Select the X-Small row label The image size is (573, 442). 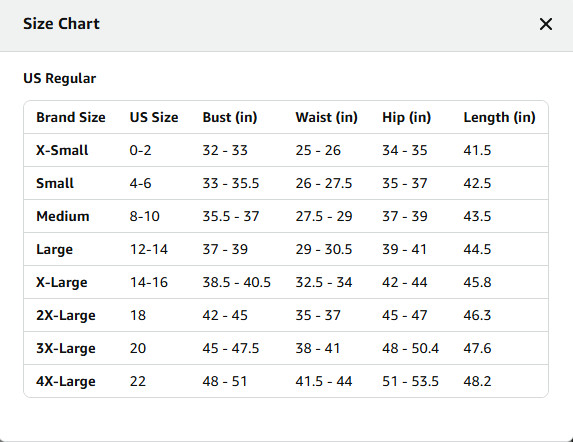[x=62, y=150]
